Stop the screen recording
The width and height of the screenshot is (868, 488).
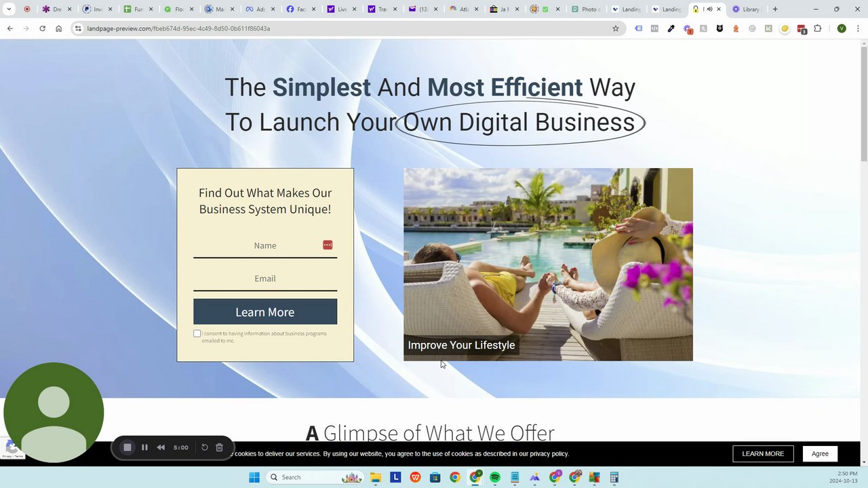click(x=127, y=447)
